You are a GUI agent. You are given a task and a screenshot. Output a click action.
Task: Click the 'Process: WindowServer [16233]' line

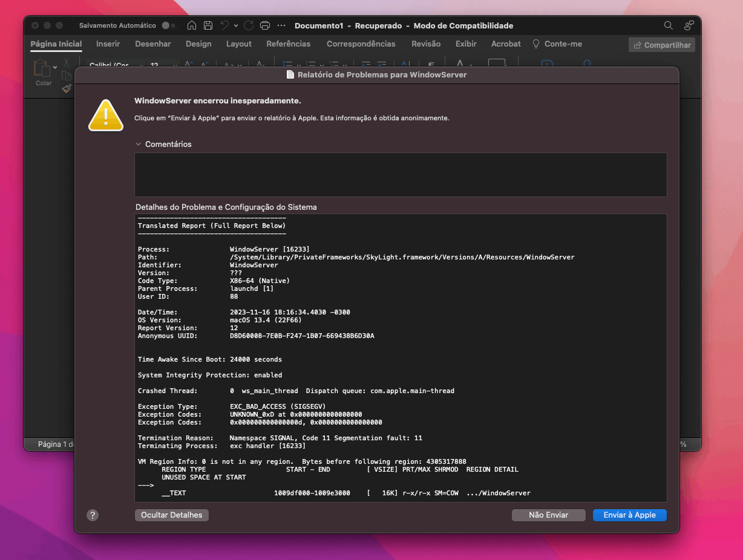point(224,249)
